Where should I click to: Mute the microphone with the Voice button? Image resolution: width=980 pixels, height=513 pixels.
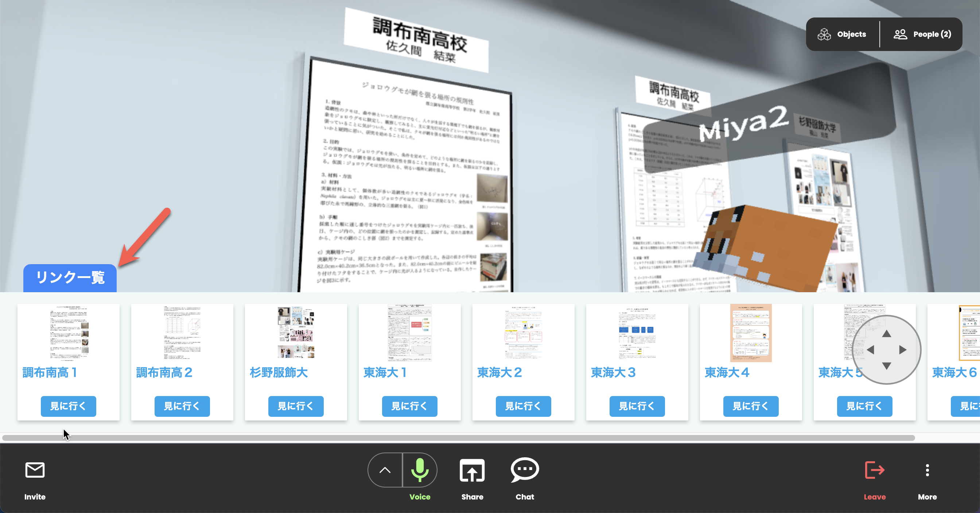tap(420, 470)
